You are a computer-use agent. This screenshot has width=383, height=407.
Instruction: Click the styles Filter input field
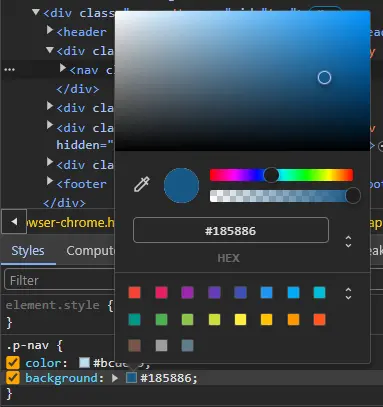click(x=60, y=280)
